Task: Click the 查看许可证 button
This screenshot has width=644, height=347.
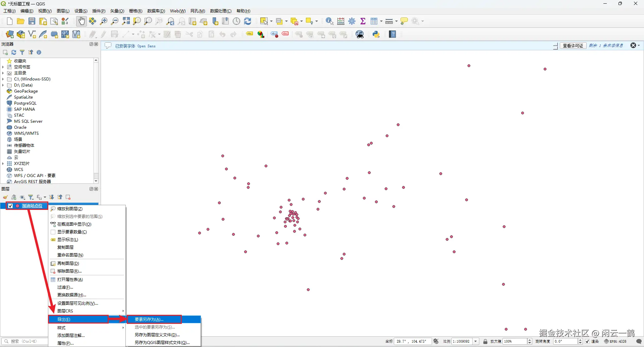Action: coord(573,46)
